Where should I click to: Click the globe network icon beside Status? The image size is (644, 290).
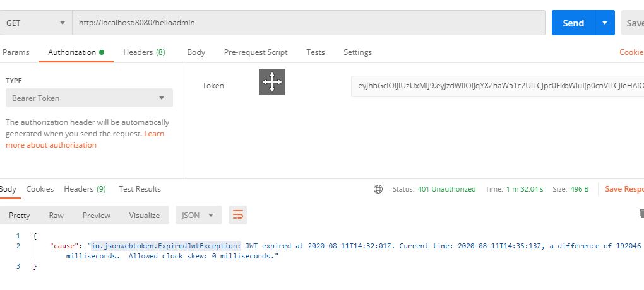(x=378, y=189)
